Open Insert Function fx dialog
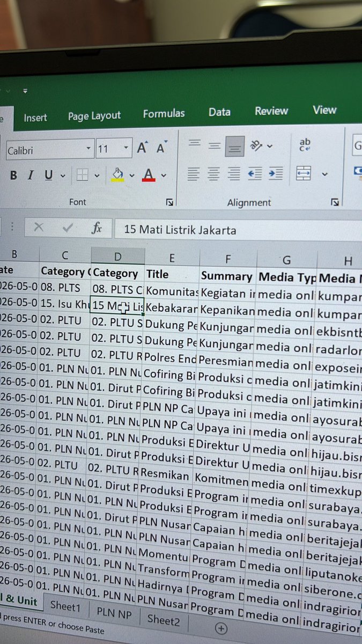Screen dimensions: 362x644 [97, 228]
